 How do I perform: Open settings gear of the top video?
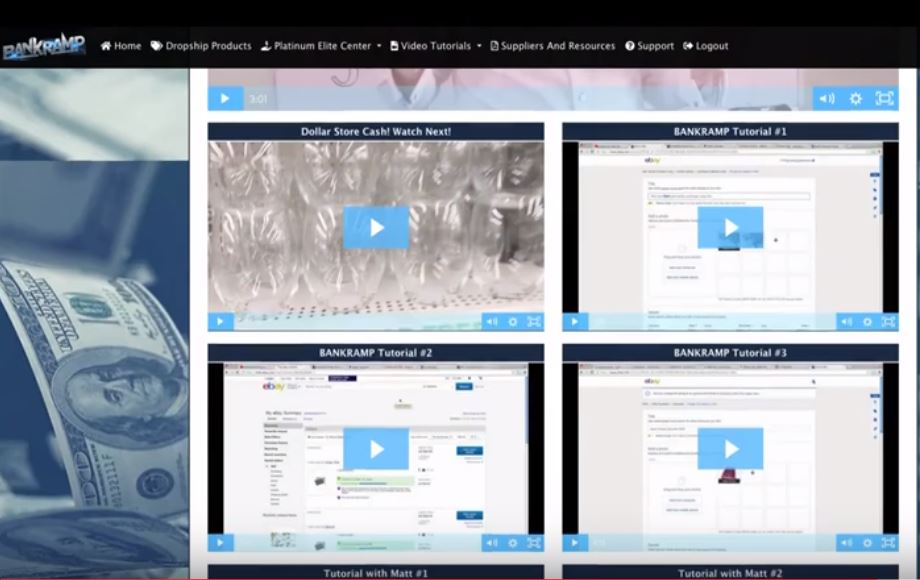856,99
